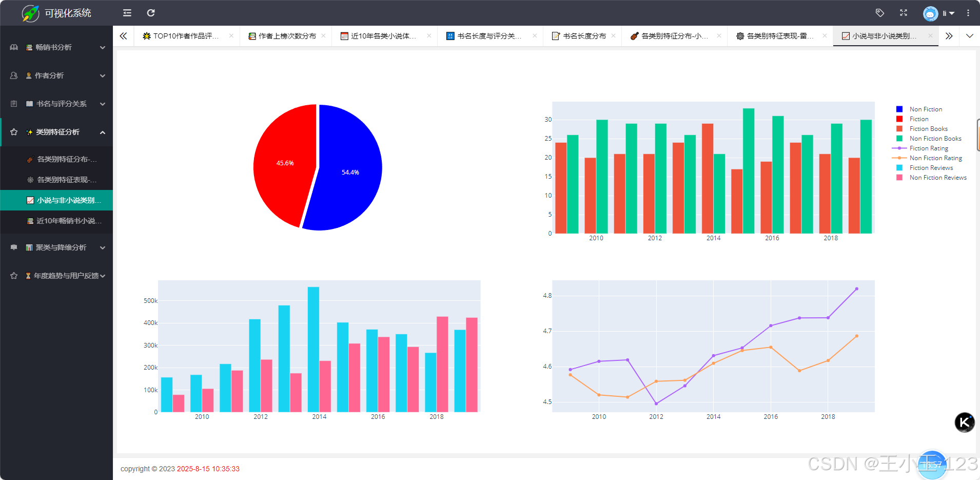Expand the 畅销书分析 sidebar menu
Image resolution: width=980 pixels, height=480 pixels.
pos(56,47)
